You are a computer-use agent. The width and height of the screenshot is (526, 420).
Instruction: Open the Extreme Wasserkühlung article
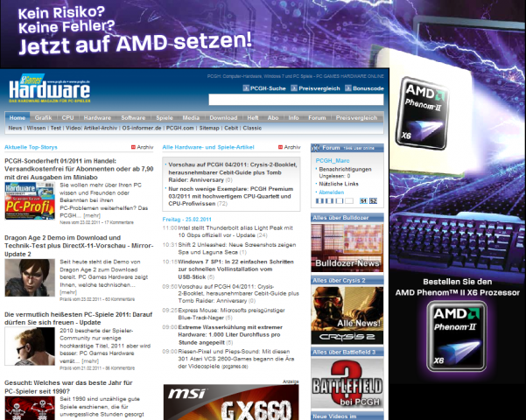click(230, 335)
